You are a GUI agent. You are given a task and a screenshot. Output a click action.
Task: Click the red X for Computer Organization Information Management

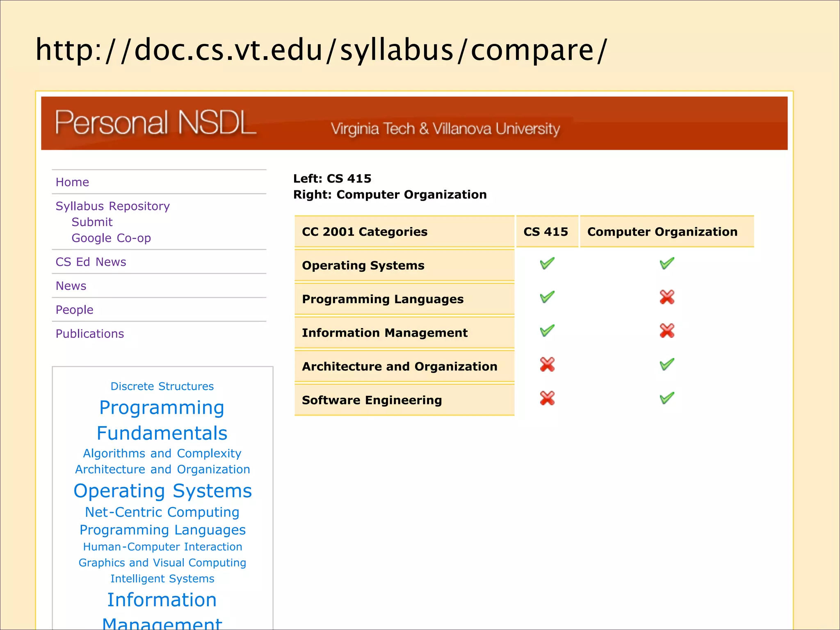(x=667, y=331)
